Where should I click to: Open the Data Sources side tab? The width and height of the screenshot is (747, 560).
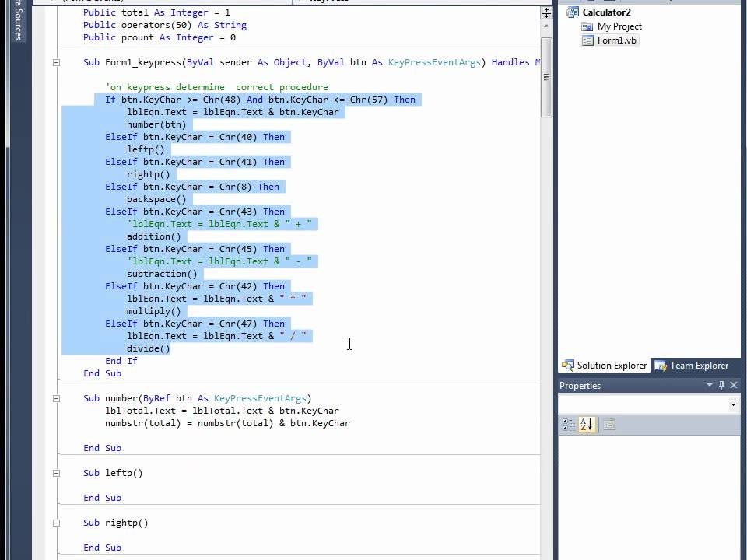point(18,20)
